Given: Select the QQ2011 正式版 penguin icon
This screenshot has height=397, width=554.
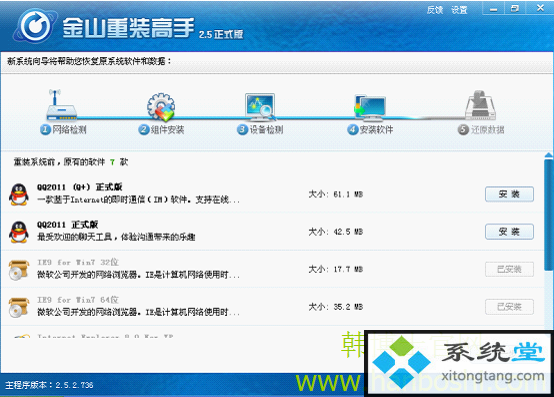Looking at the screenshot, I should [x=19, y=232].
